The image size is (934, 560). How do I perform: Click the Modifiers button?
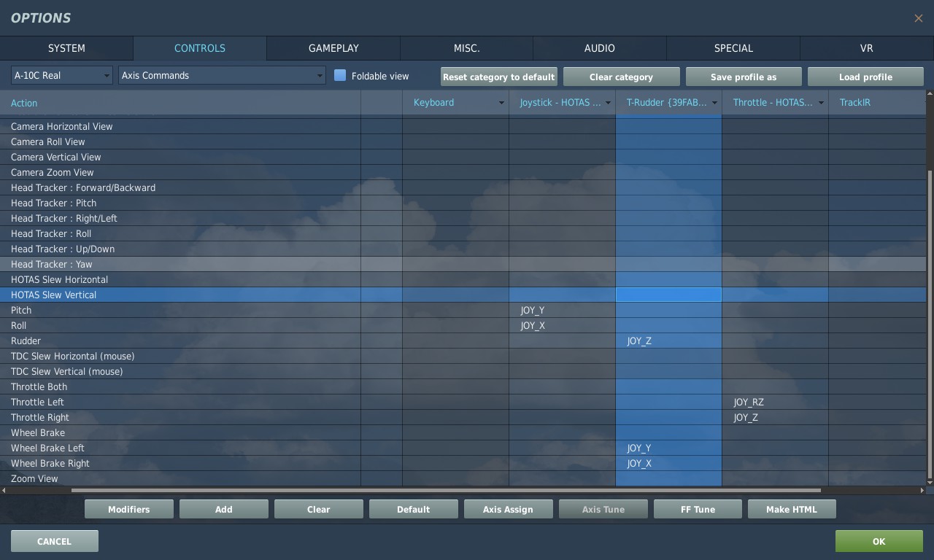[x=129, y=509]
